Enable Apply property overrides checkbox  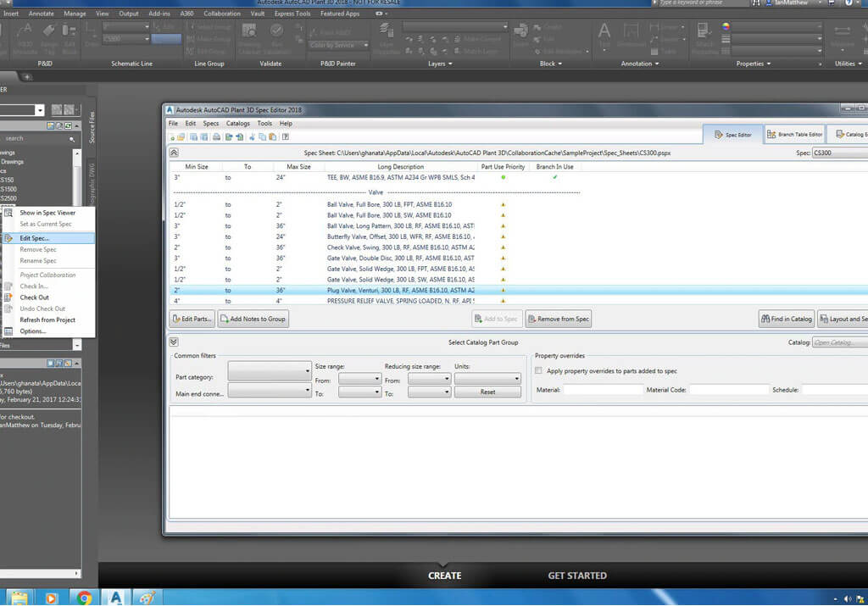tap(538, 371)
